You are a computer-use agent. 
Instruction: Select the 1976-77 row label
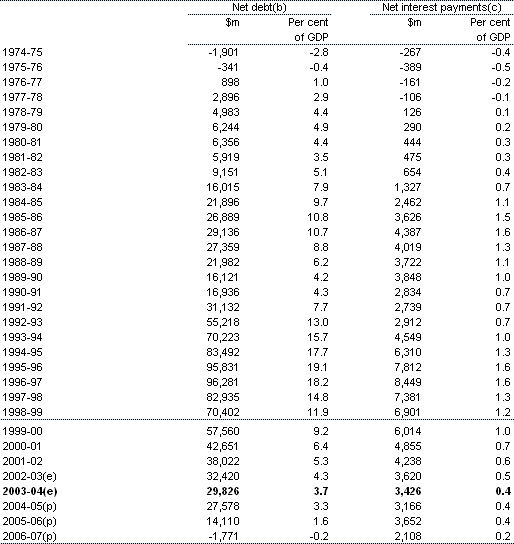point(22,82)
